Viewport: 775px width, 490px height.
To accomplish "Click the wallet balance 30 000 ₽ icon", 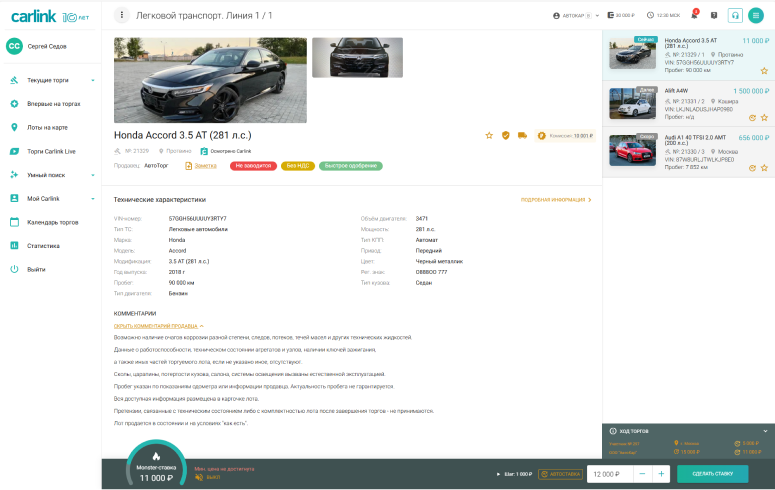I will click(611, 16).
